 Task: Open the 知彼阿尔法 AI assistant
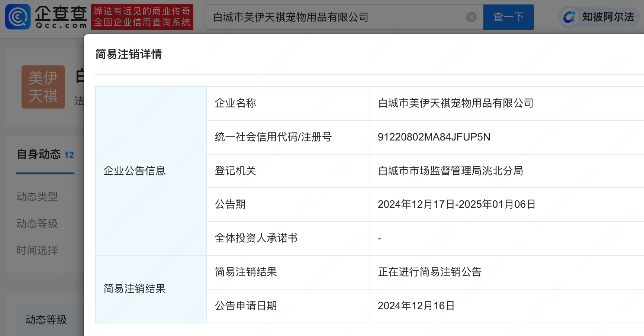pos(599,17)
